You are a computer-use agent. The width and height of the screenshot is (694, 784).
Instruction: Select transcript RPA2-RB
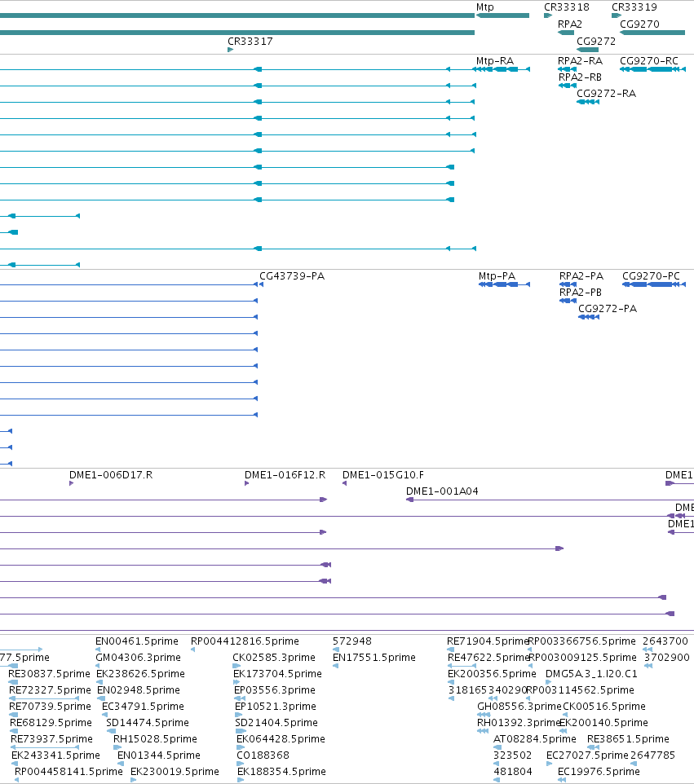point(580,77)
